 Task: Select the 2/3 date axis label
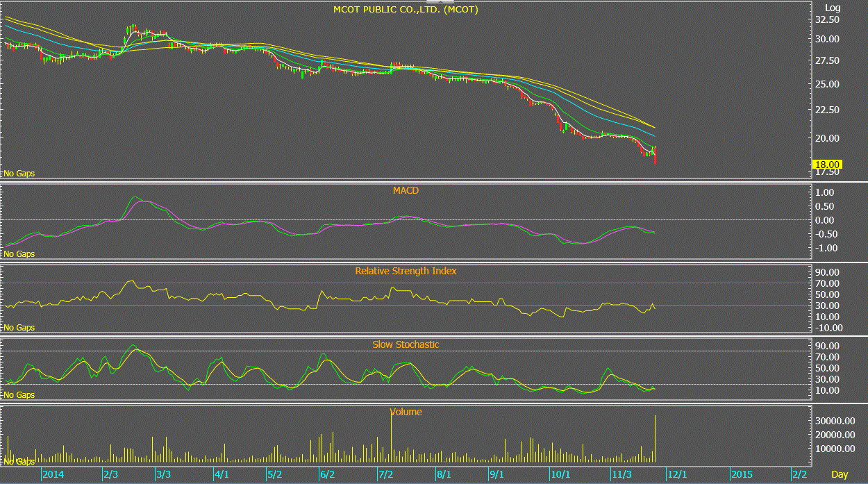(x=110, y=474)
